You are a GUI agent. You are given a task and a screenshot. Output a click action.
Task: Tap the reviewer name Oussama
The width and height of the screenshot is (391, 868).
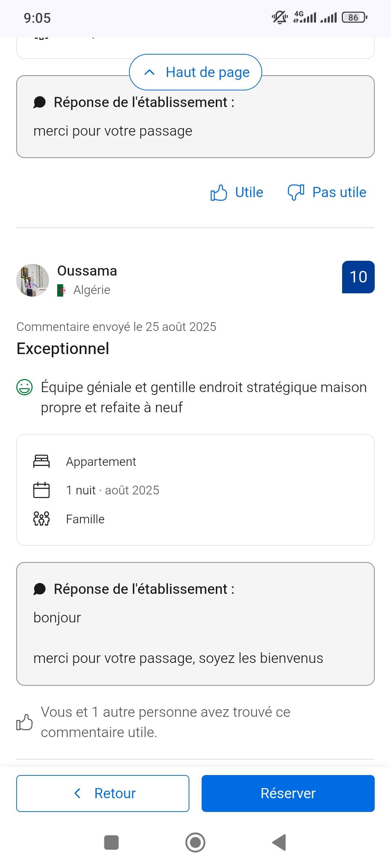[87, 271]
